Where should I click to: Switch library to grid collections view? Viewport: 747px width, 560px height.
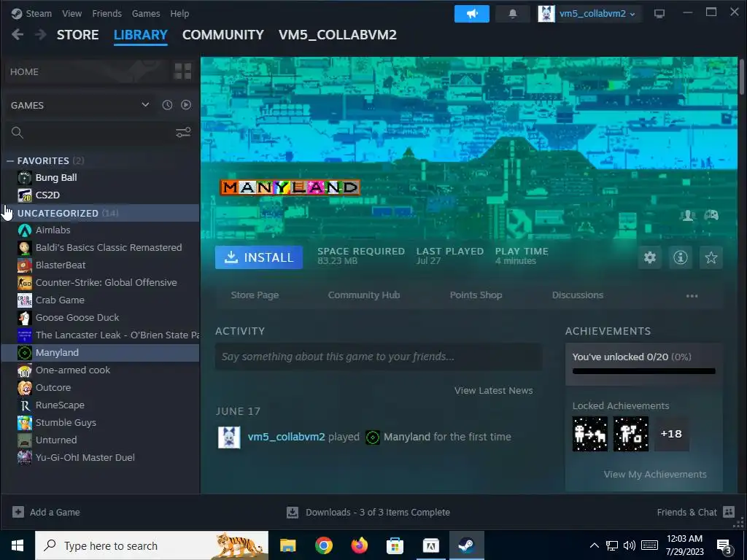[183, 71]
